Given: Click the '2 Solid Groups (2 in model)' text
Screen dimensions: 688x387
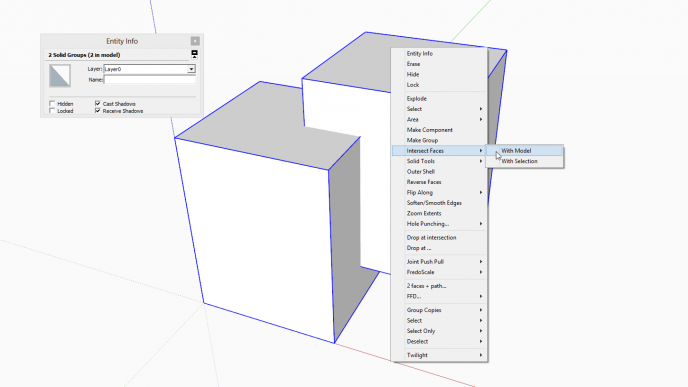Looking at the screenshot, I should [x=84, y=55].
